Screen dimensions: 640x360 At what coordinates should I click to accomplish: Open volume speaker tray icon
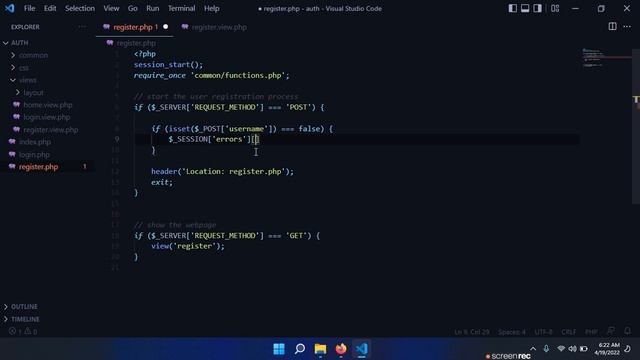(572, 349)
